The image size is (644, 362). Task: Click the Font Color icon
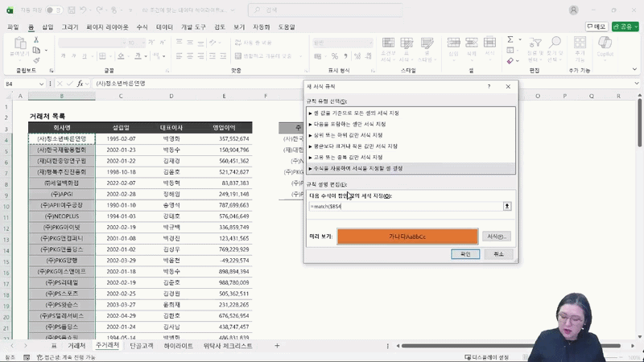click(x=138, y=56)
